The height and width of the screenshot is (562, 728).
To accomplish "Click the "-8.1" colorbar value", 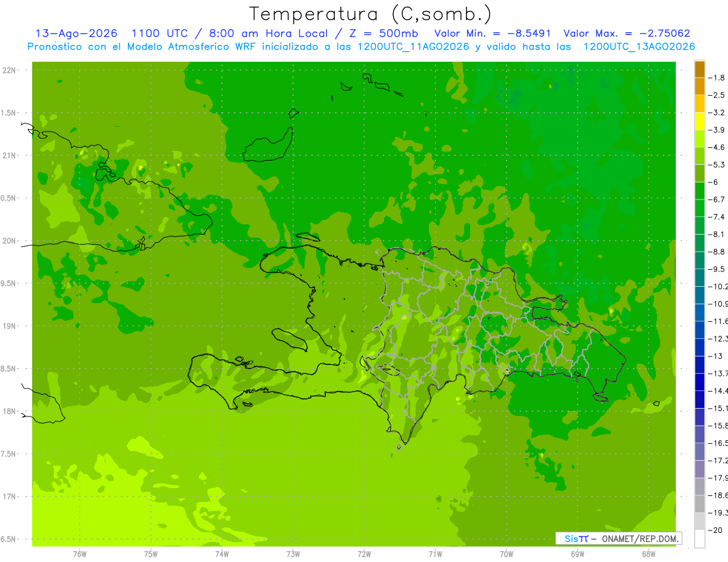I will [x=716, y=234].
